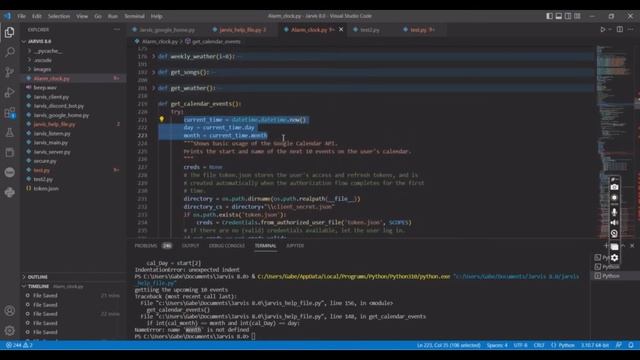Open the Testing flask view
The image size is (640, 360).
9,132
